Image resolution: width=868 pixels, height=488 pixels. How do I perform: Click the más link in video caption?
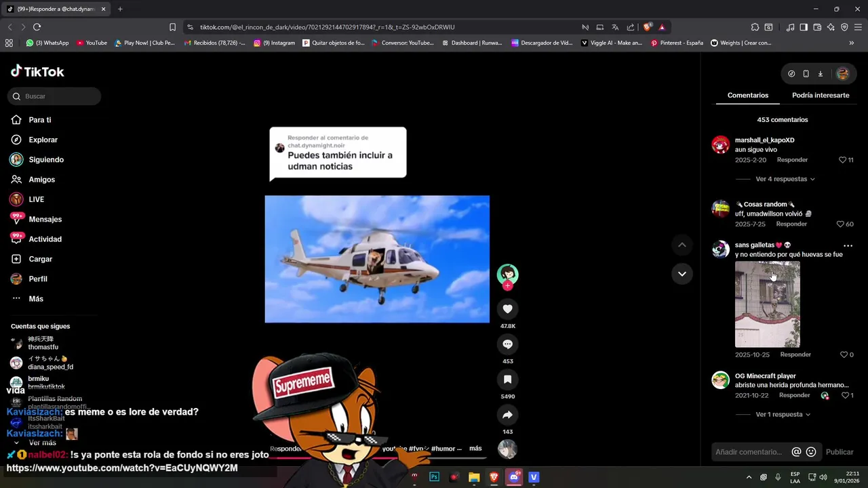coord(475,449)
